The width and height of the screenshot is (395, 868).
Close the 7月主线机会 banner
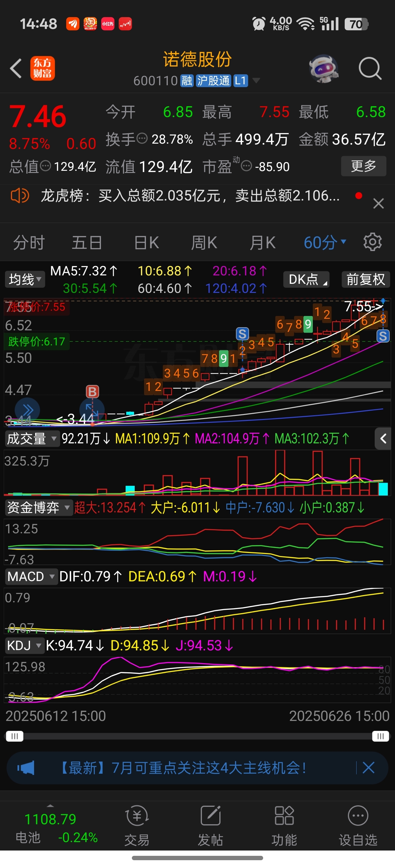(x=368, y=768)
